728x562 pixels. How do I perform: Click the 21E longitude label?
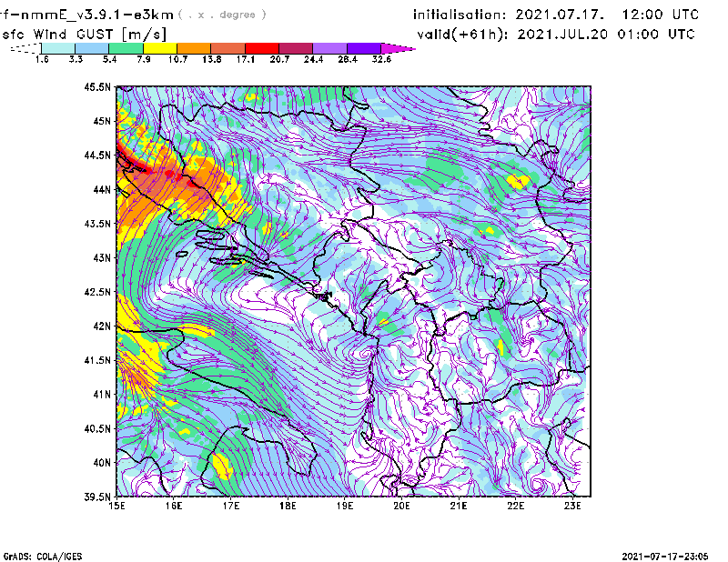click(x=459, y=506)
